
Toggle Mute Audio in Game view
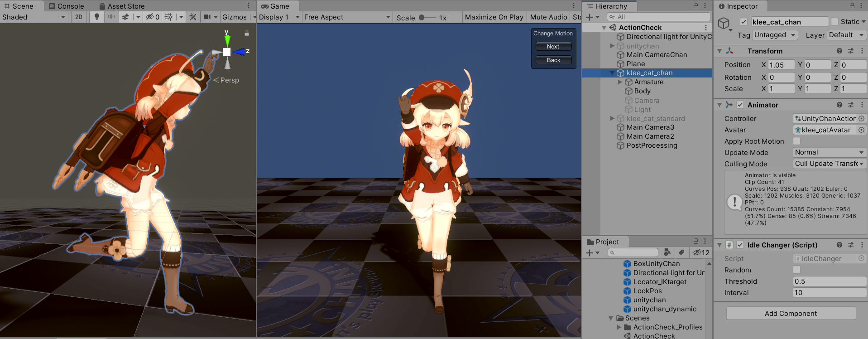548,17
